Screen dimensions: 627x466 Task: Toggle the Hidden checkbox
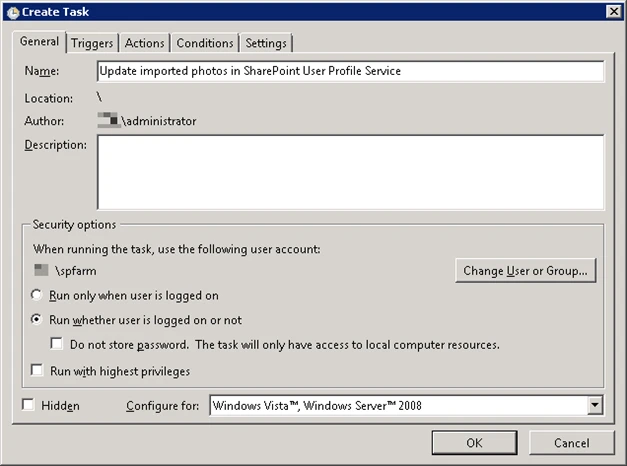[28, 405]
